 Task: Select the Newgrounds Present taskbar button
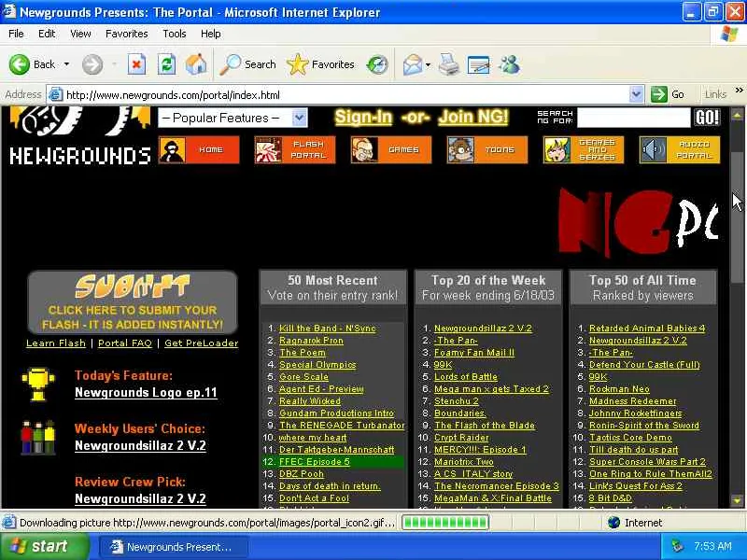click(x=174, y=547)
